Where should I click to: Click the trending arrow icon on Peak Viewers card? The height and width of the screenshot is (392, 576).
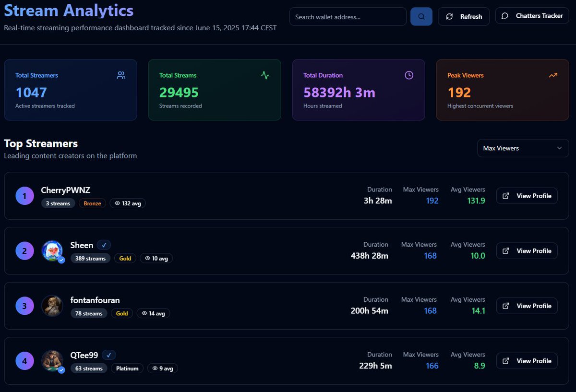point(552,75)
